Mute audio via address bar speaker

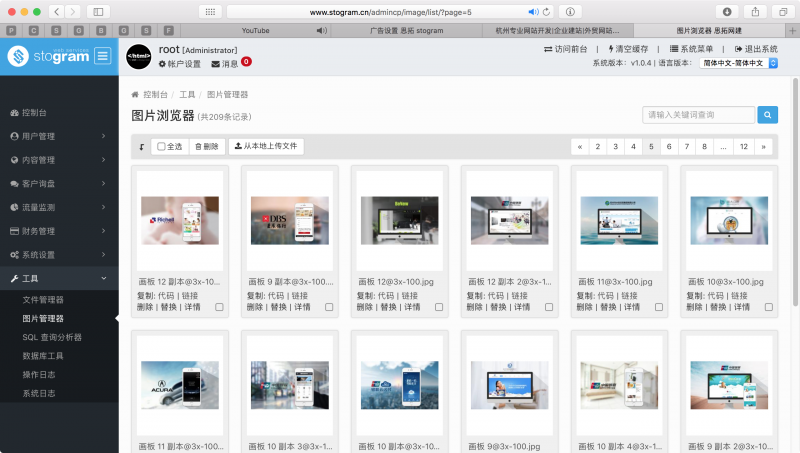coord(533,12)
